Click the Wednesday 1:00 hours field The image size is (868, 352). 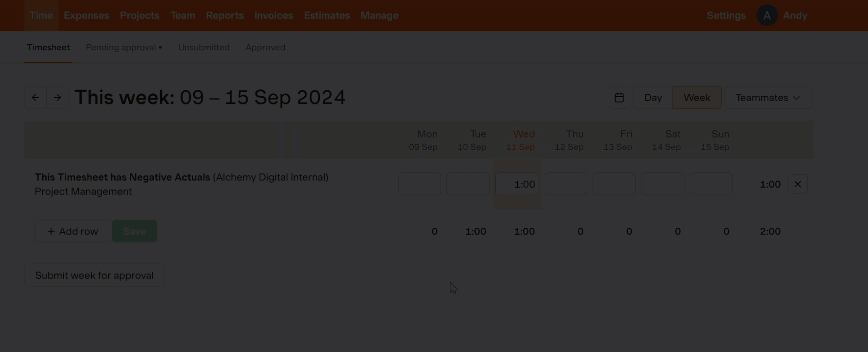coord(517,184)
